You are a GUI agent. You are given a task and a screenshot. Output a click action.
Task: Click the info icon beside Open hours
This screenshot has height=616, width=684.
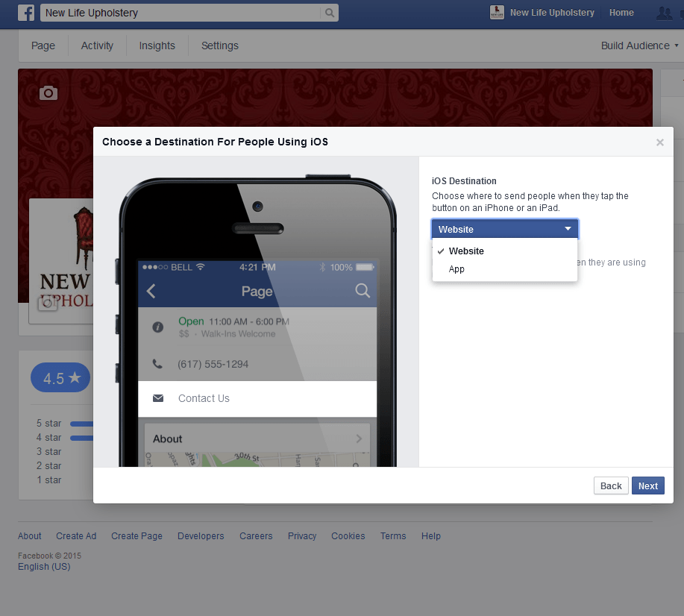(158, 327)
